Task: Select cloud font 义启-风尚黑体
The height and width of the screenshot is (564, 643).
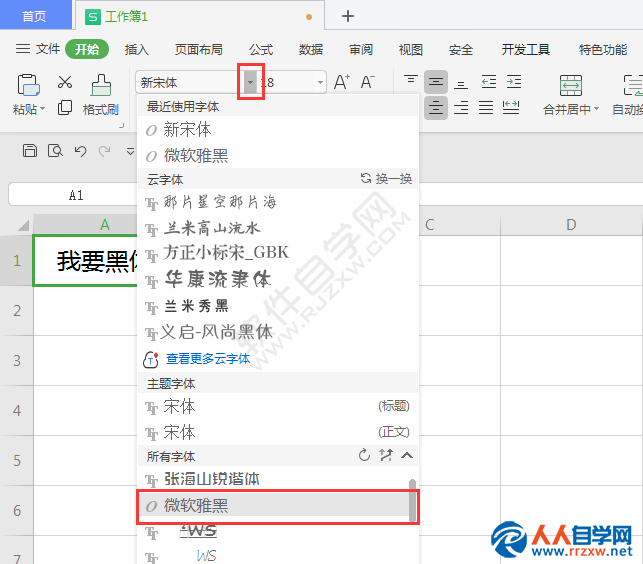Action: [278, 332]
